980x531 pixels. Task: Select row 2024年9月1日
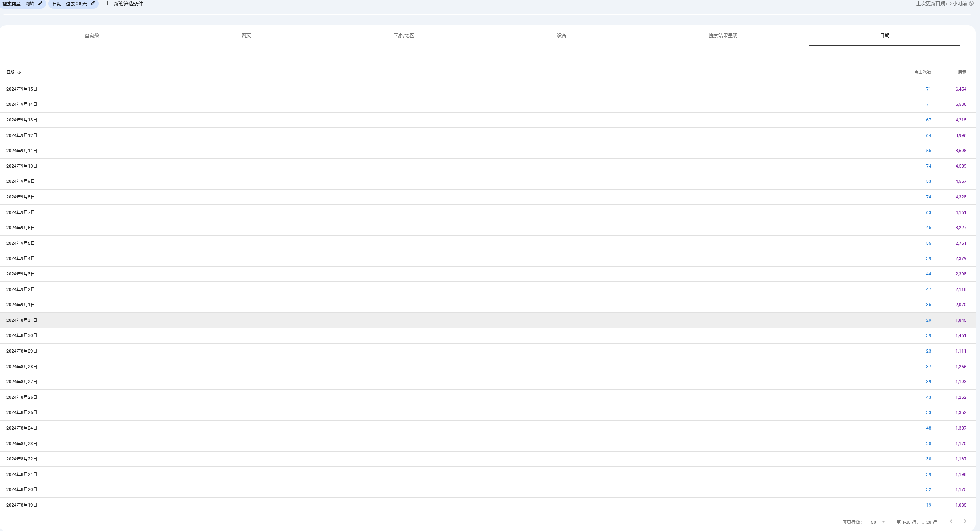point(488,305)
